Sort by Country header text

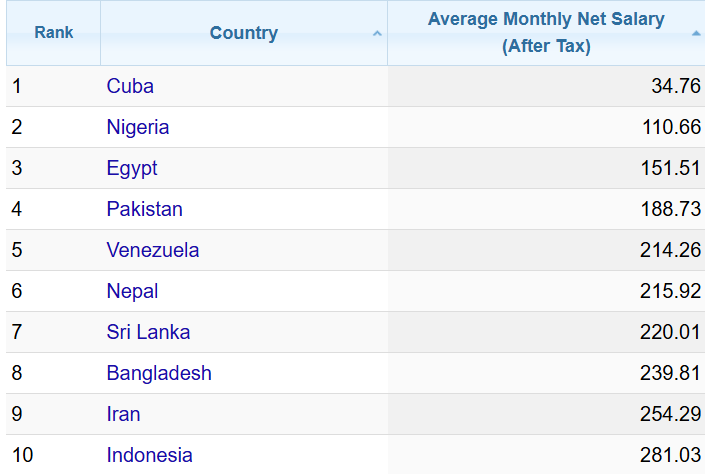click(243, 33)
